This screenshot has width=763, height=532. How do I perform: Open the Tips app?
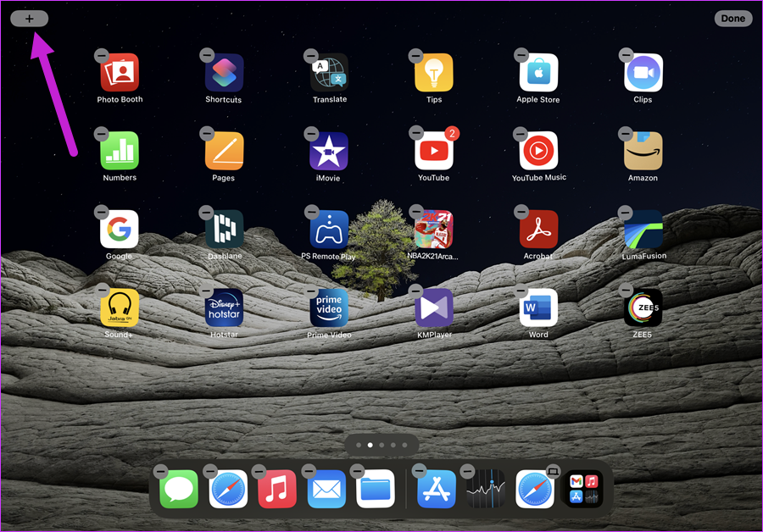[434, 73]
